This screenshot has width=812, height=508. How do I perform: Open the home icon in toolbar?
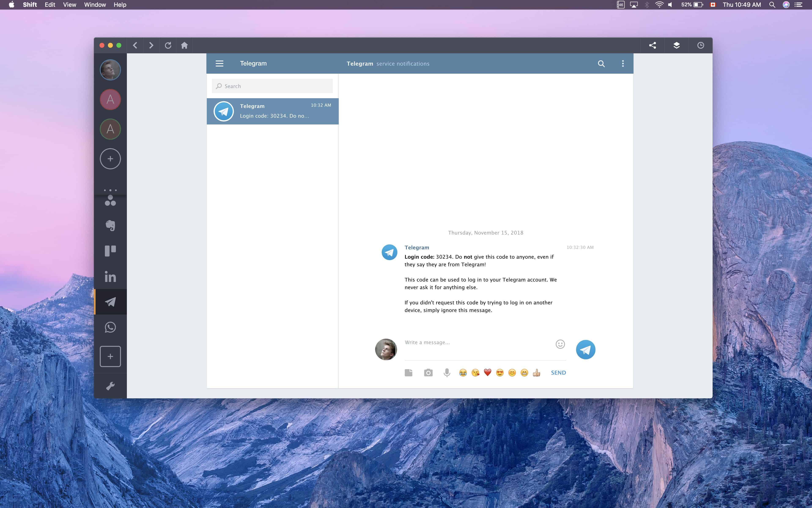point(184,45)
